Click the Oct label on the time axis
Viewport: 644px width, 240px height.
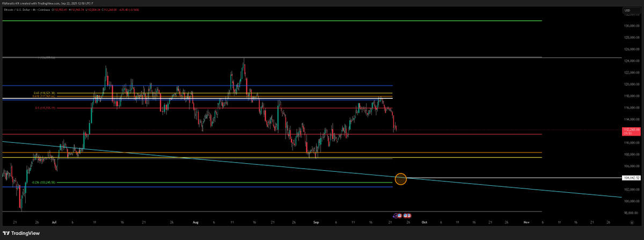(x=424, y=221)
